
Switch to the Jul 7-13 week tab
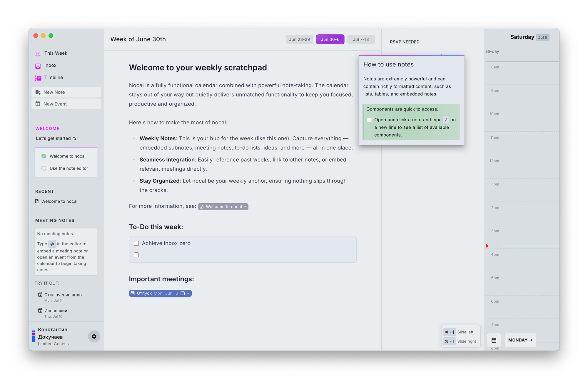click(361, 39)
